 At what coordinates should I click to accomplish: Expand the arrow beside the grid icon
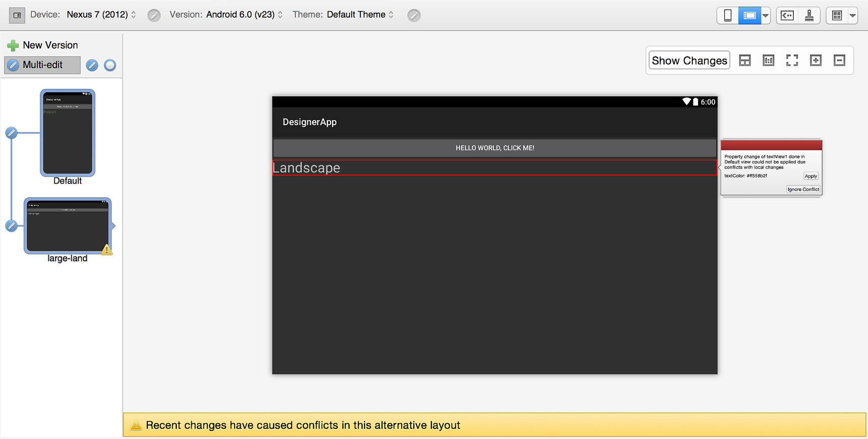[x=853, y=15]
